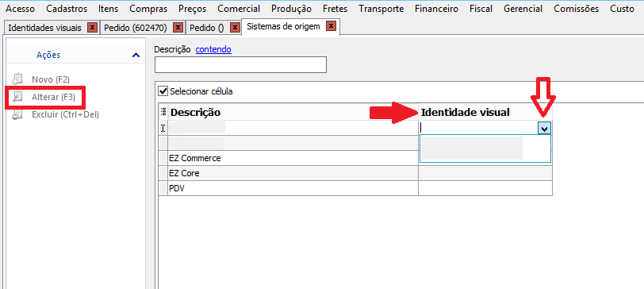
Task: Click the row selector beside PDV
Action: click(163, 189)
